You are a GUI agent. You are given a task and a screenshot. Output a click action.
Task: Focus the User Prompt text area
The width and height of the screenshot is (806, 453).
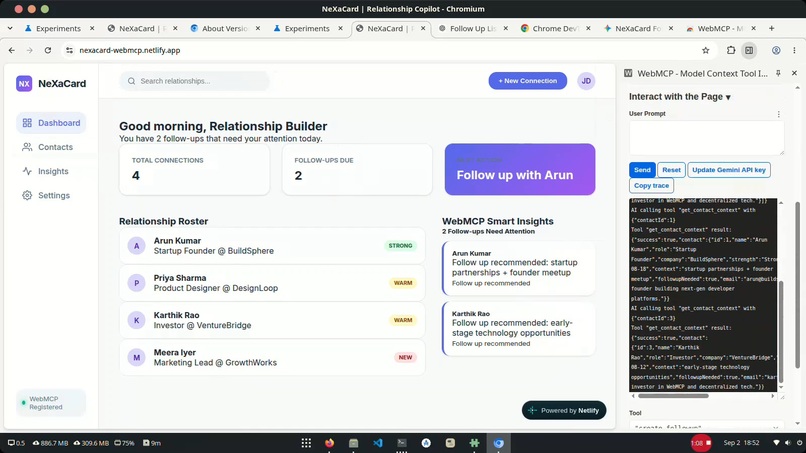[x=706, y=137]
